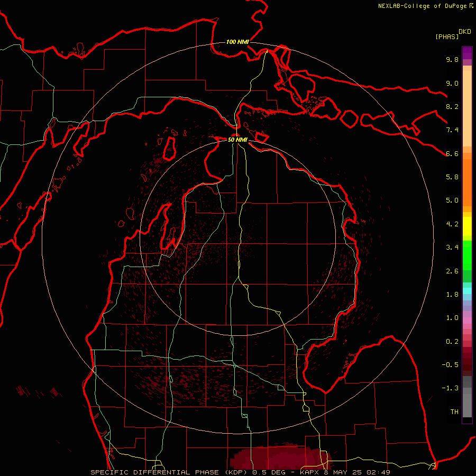This screenshot has width=476, height=476.
Task: Click the 6.6 value on color scale
Action: [x=452, y=153]
